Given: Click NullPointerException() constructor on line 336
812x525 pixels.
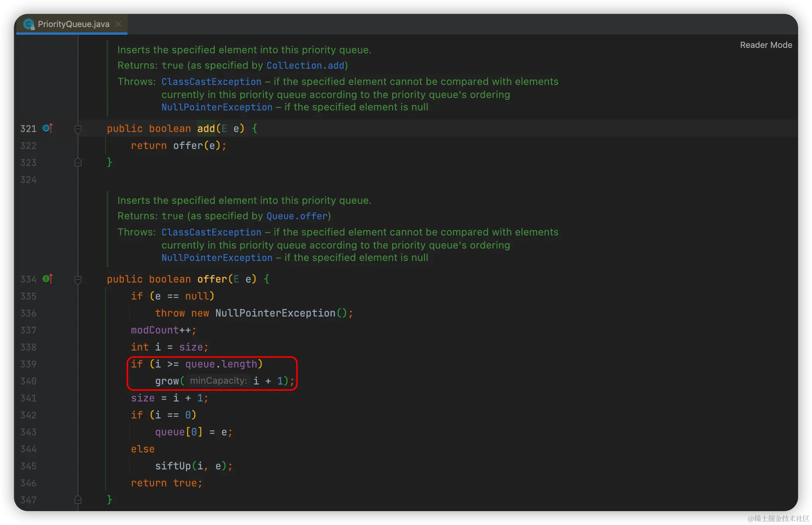Looking at the screenshot, I should pos(281,313).
